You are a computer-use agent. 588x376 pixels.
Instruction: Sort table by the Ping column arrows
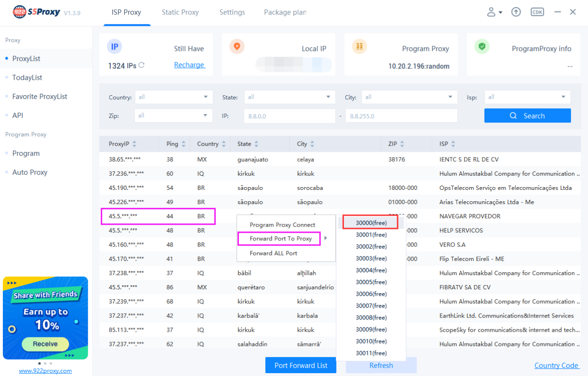click(x=184, y=144)
